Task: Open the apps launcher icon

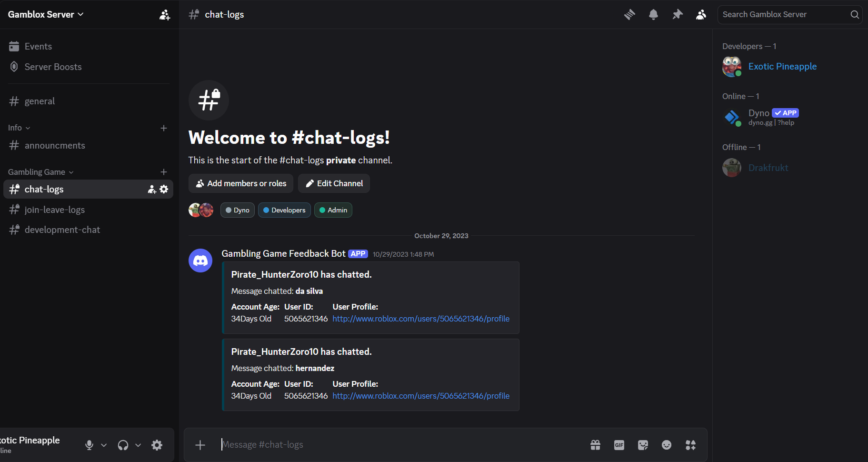Action: [690, 445]
